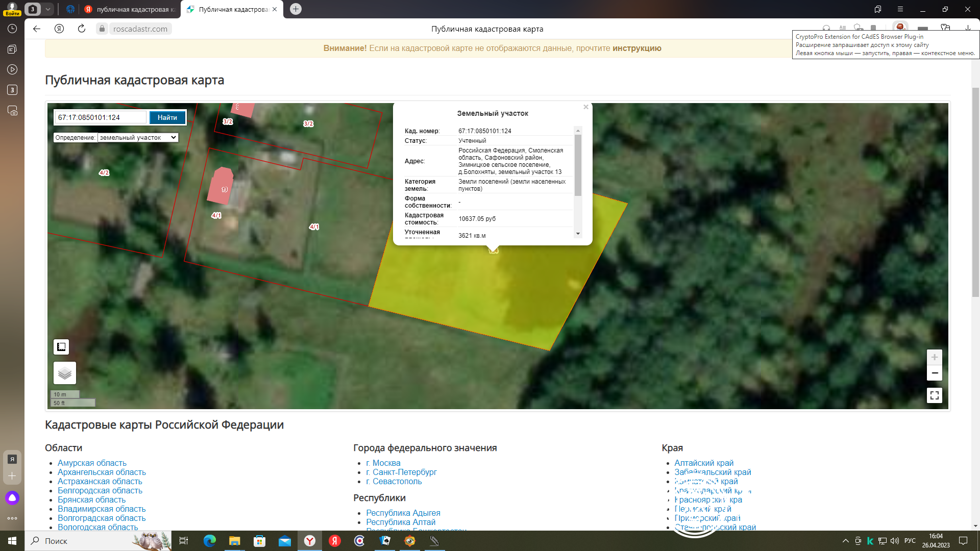Open the collections icon in sidebar

12,49
